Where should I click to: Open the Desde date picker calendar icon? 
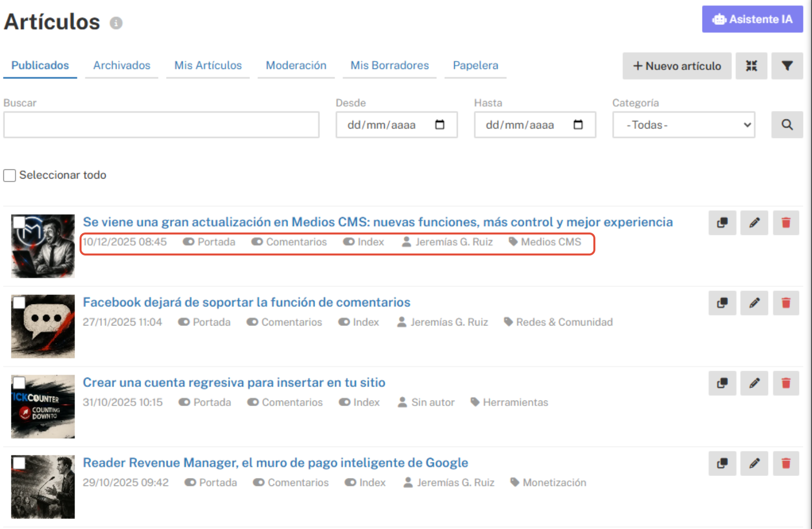(x=440, y=124)
